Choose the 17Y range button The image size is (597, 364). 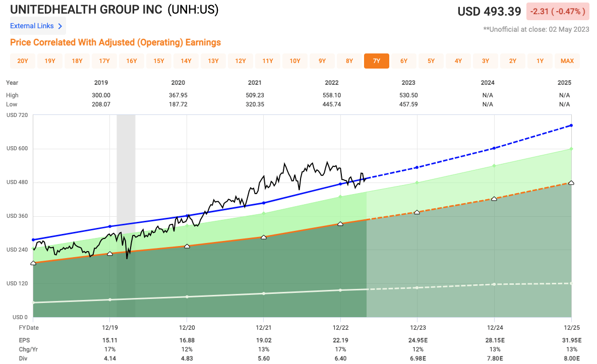pos(104,61)
